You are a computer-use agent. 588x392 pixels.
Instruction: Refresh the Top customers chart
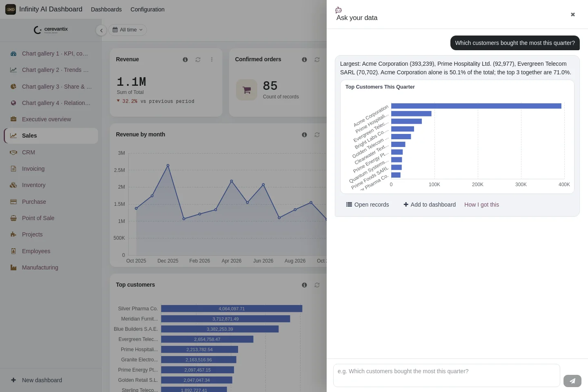click(x=317, y=285)
